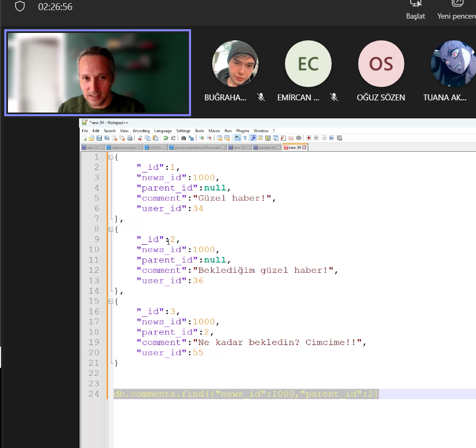
Task: Click the TUANA AK... participant avatar
Action: (454, 64)
